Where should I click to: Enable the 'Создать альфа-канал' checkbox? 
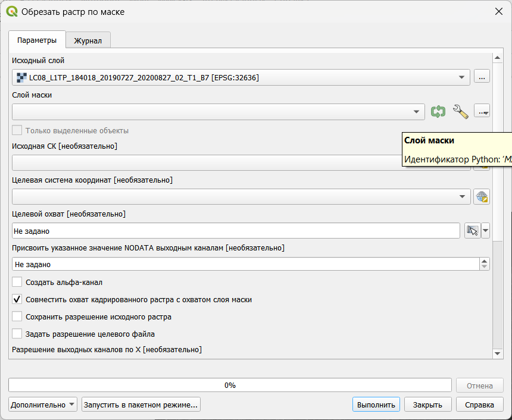click(x=17, y=283)
